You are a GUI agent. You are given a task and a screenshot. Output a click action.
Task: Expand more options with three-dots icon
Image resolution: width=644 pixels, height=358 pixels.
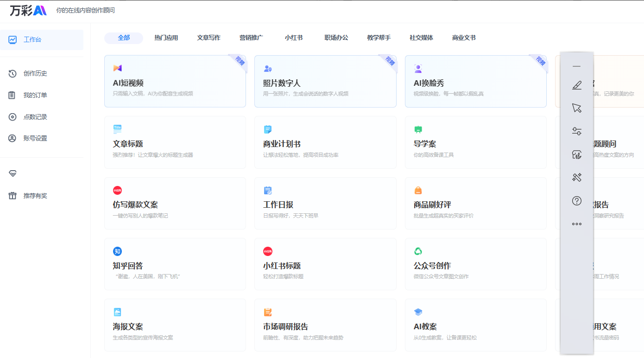pos(576,224)
